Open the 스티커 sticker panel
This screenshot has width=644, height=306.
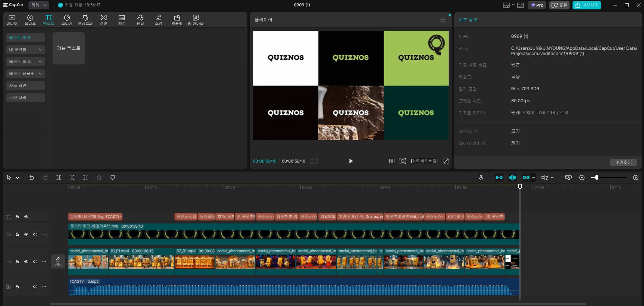point(67,20)
